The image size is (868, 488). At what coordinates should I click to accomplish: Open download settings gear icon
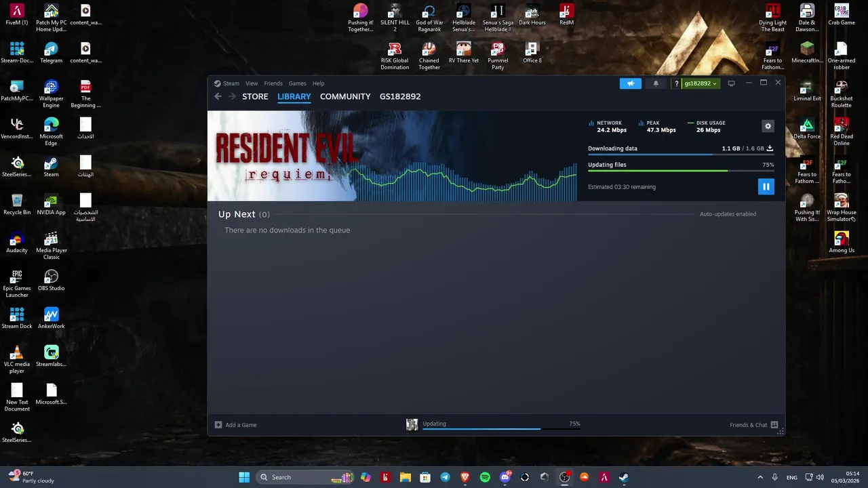tap(768, 126)
